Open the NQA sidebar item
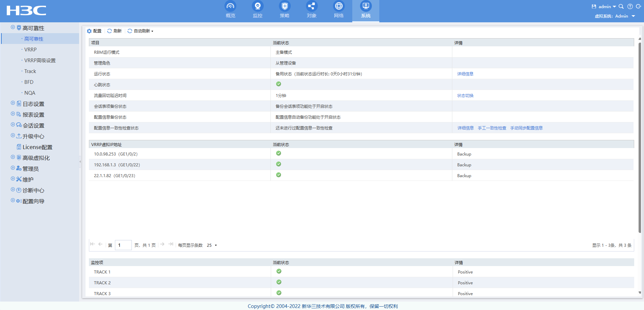 coord(30,93)
